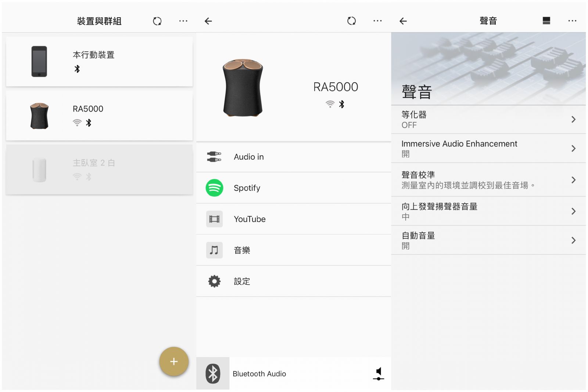Image resolution: width=588 pixels, height=392 pixels.
Task: Tap the settings gear icon
Action: pyautogui.click(x=214, y=282)
